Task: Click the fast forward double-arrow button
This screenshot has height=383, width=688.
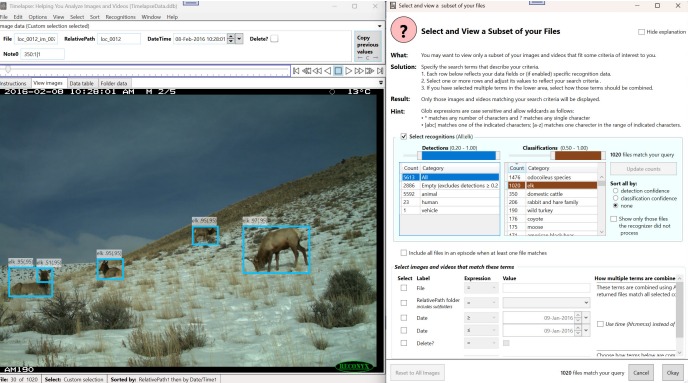Action: (359, 71)
